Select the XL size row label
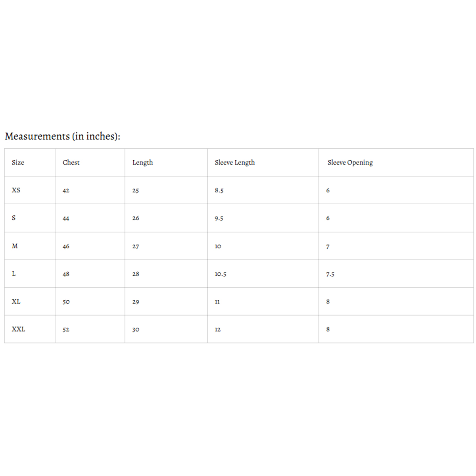This screenshot has width=476, height=476. (16, 301)
